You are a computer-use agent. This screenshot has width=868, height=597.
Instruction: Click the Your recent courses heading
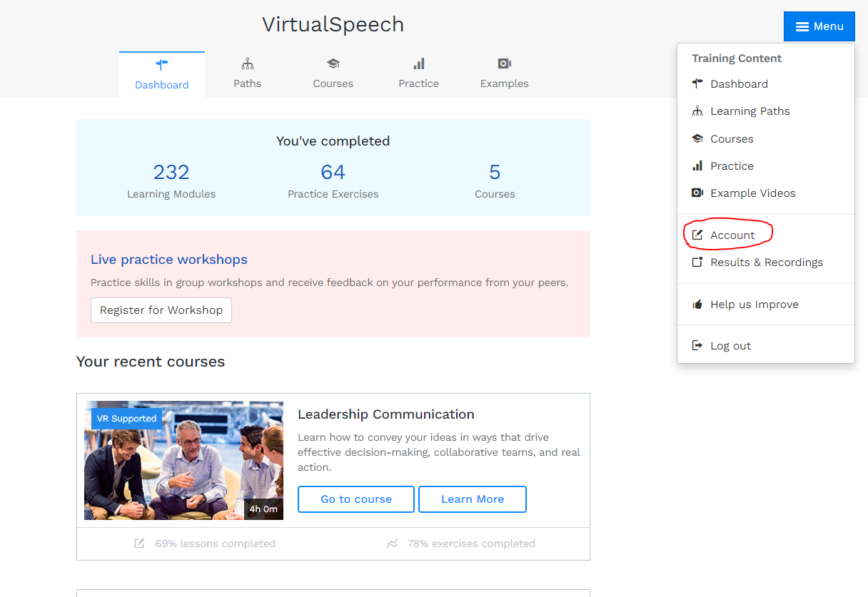coord(151,362)
